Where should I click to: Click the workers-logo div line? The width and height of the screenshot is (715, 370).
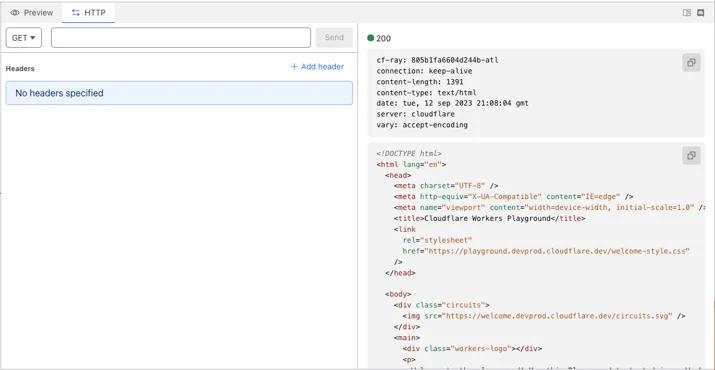point(472,349)
